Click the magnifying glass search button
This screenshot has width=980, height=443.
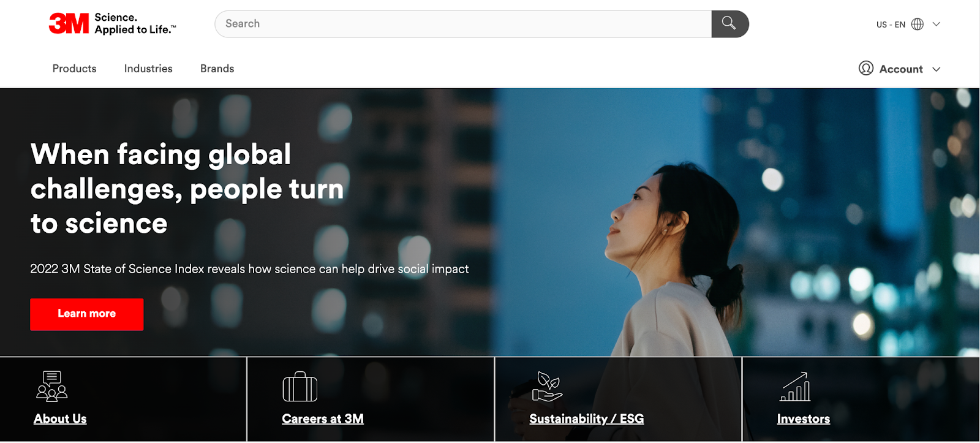click(730, 24)
